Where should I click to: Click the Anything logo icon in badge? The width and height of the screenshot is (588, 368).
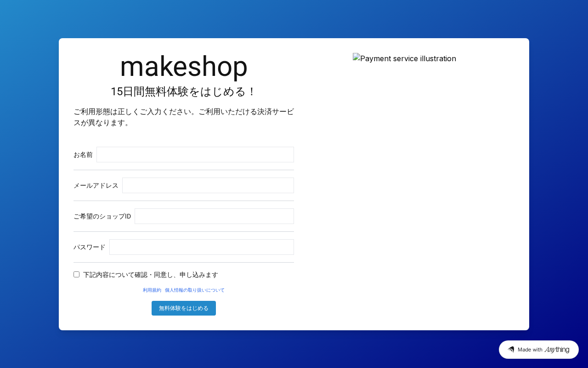[511, 350]
